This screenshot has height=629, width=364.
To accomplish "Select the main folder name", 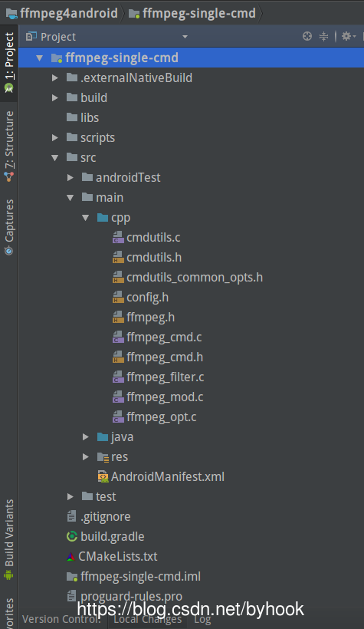I will point(110,197).
